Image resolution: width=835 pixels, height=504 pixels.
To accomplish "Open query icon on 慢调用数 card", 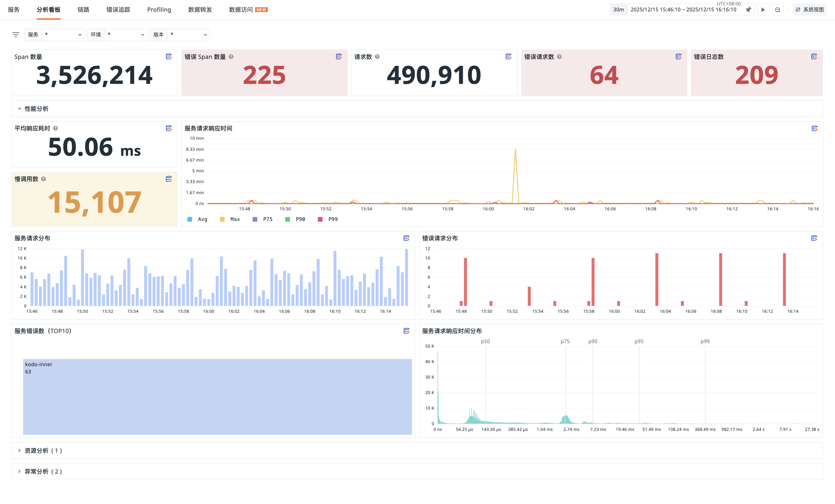I will point(169,179).
